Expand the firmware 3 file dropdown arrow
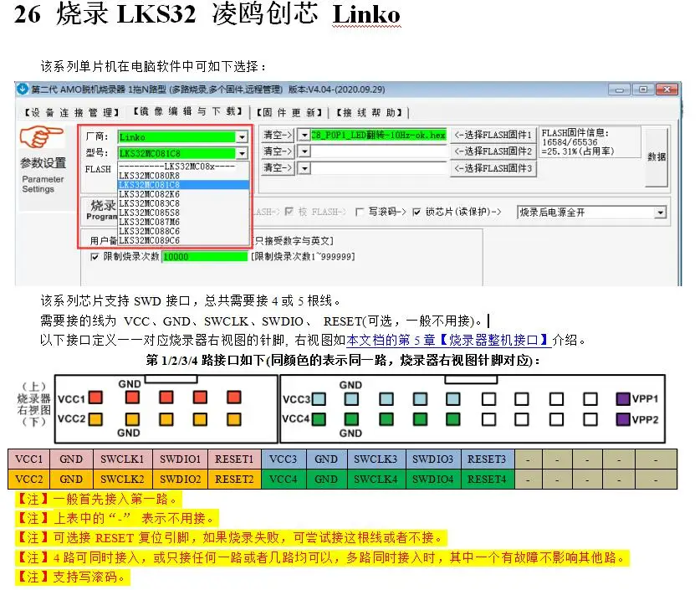The image size is (700, 590). pos(304,168)
